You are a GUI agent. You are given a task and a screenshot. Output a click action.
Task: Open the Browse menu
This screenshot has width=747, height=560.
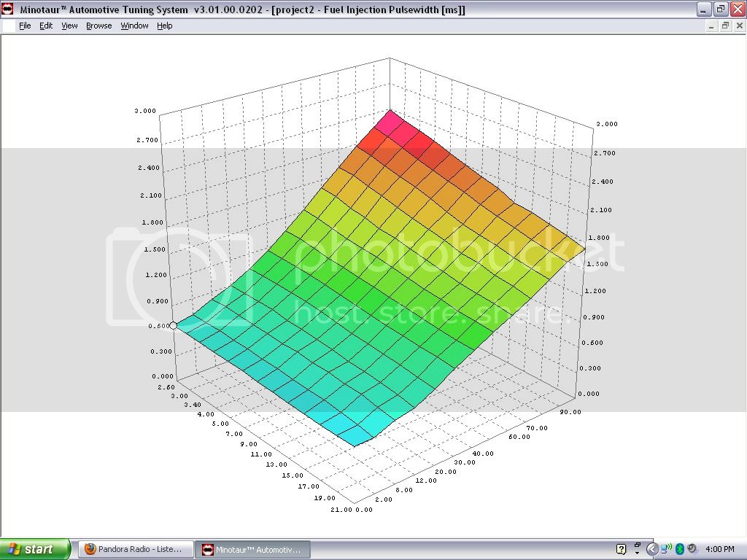point(98,26)
